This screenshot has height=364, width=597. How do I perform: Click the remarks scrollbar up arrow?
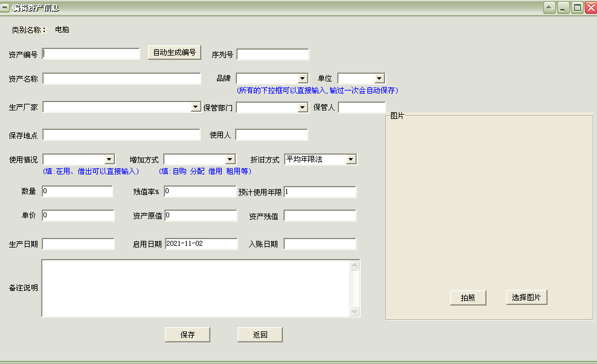pyautogui.click(x=355, y=265)
